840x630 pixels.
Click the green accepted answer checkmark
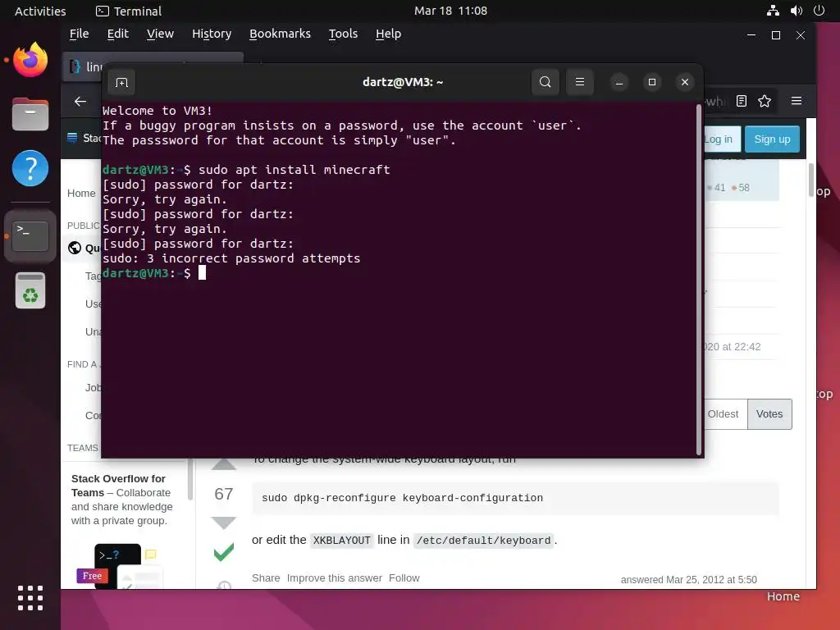[x=224, y=552]
